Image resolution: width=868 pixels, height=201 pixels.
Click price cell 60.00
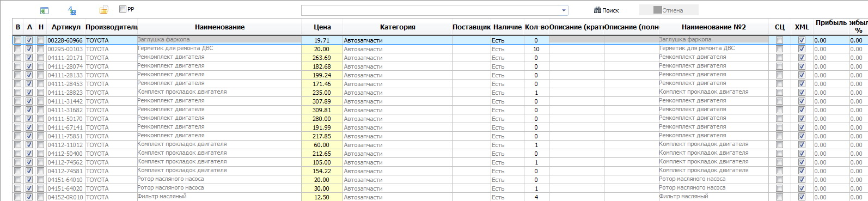point(322,145)
